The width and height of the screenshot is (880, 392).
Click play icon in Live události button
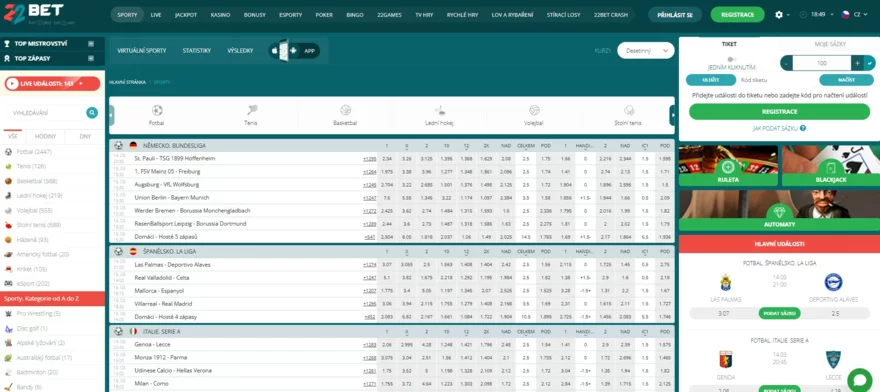coord(12,84)
